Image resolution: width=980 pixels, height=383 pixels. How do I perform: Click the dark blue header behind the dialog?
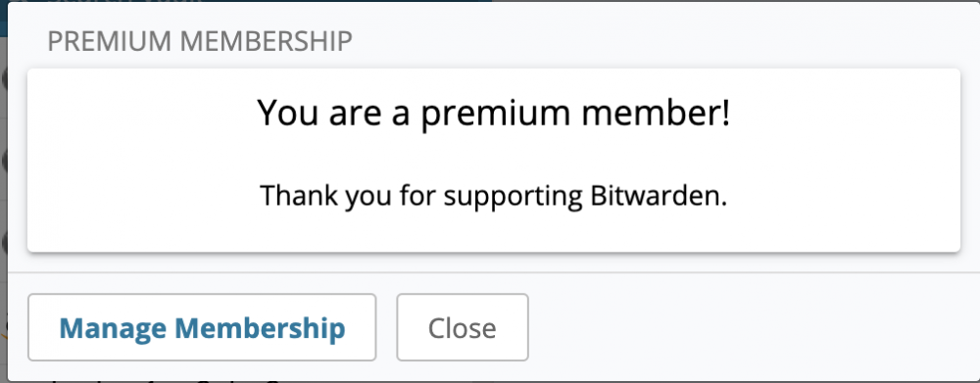click(250, 1)
